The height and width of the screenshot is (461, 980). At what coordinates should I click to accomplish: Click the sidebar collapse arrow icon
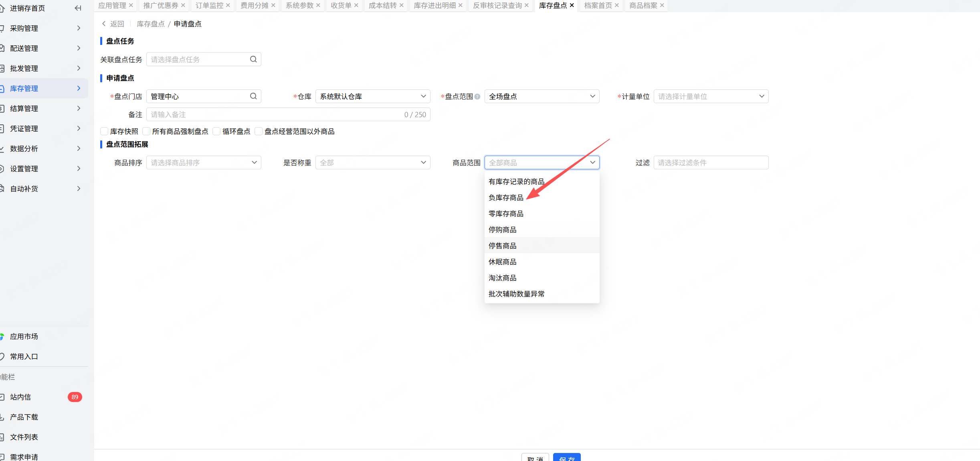[78, 8]
